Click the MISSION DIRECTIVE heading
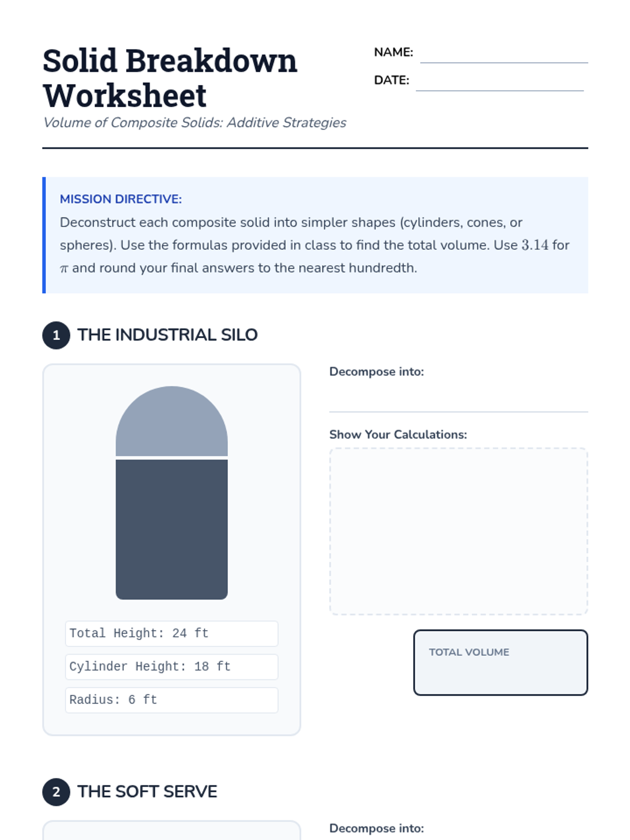Screen dimensions: 630x840 (x=121, y=199)
